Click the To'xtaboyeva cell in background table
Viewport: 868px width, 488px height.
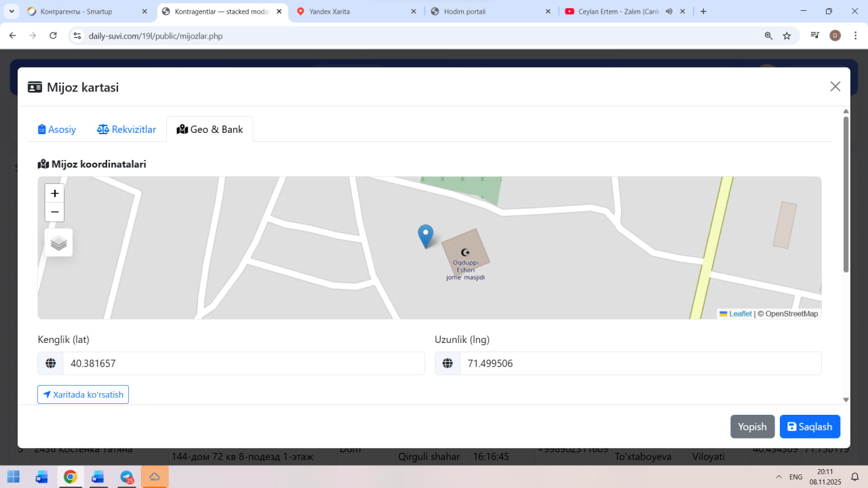click(x=643, y=456)
